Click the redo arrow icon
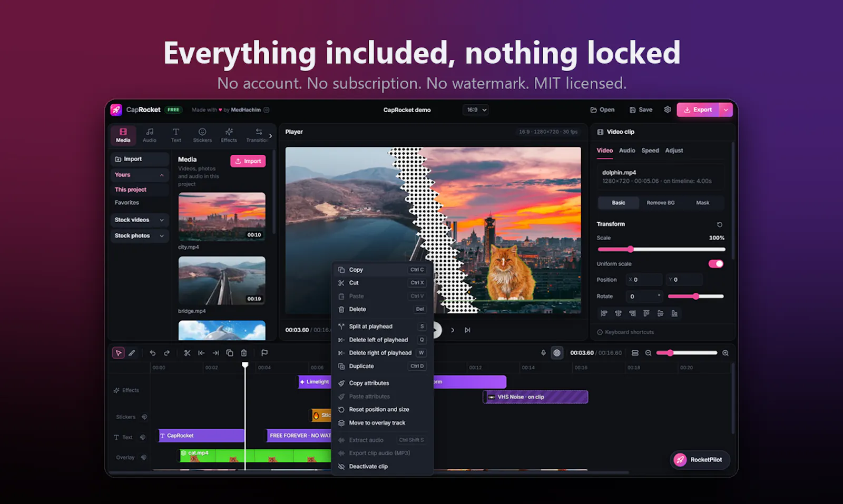The height and width of the screenshot is (504, 843). (x=166, y=353)
